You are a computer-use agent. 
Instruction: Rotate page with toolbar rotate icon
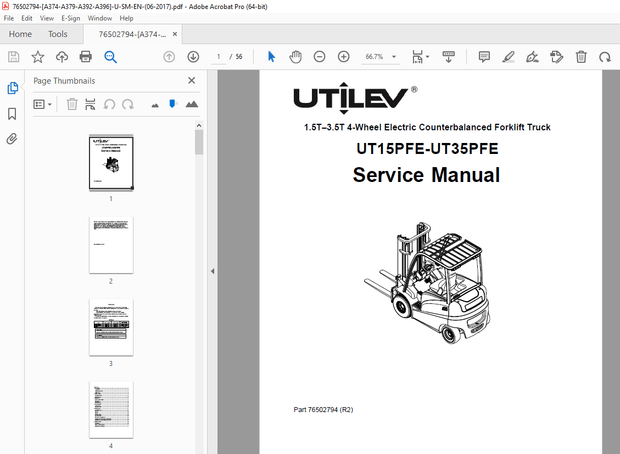(605, 57)
